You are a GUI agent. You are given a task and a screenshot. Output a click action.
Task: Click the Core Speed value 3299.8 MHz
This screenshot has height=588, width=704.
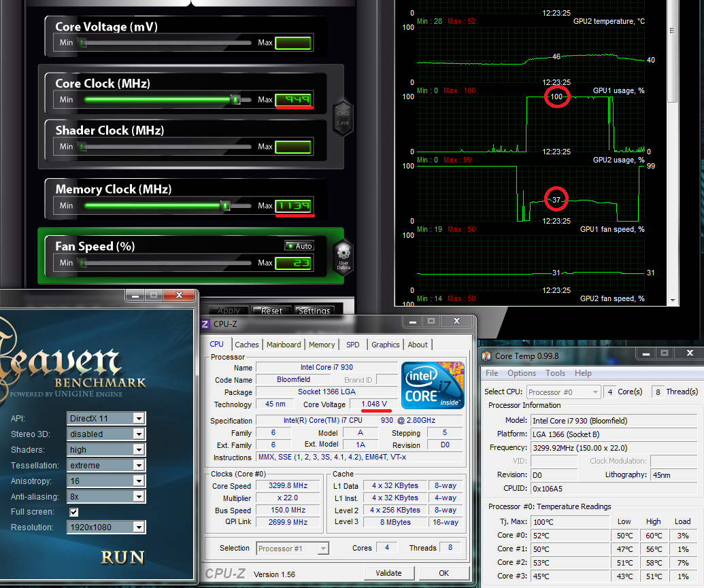[288, 485]
